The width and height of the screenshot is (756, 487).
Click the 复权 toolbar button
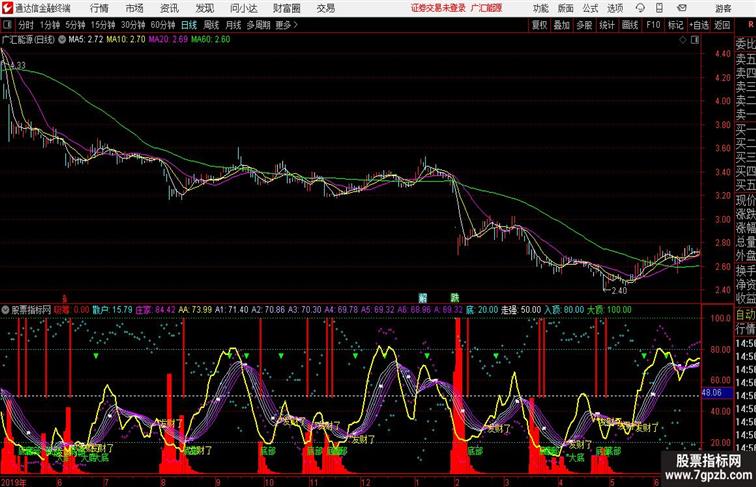(539, 25)
